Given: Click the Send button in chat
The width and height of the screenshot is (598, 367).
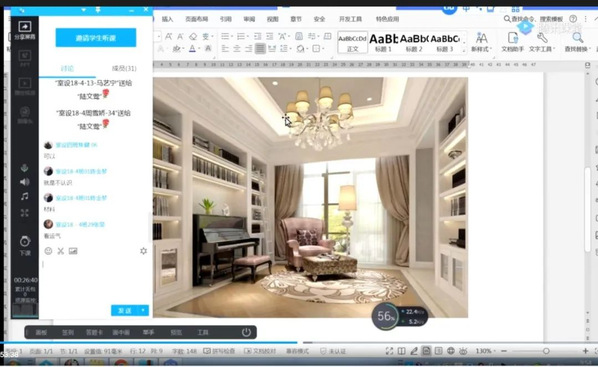Looking at the screenshot, I should (125, 310).
